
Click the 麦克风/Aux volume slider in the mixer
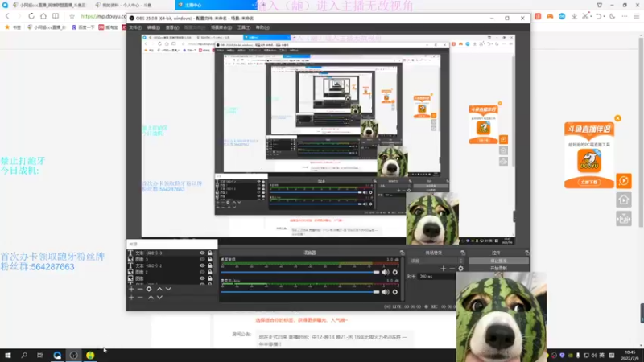pyautogui.click(x=299, y=292)
